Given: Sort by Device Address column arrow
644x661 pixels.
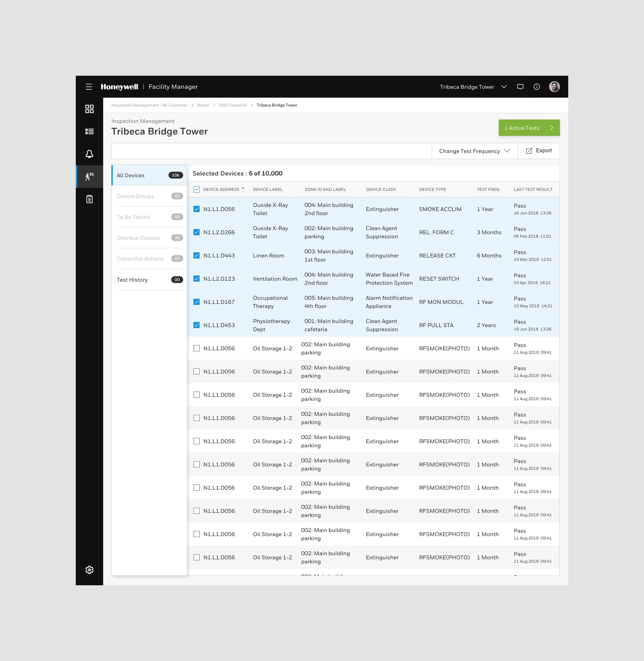Looking at the screenshot, I should point(243,189).
